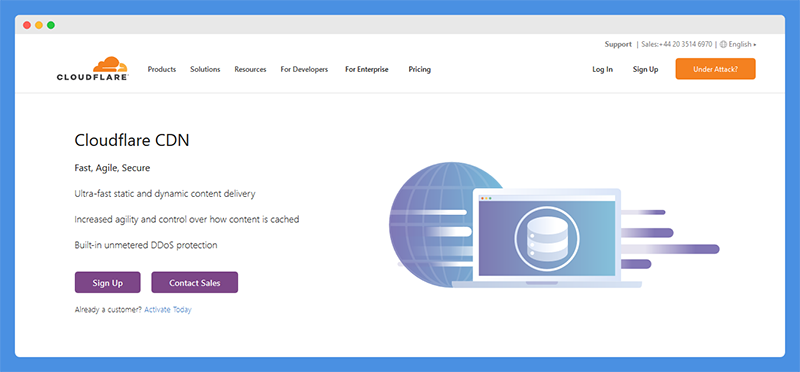
Task: Open the For Developers menu
Action: (x=304, y=69)
